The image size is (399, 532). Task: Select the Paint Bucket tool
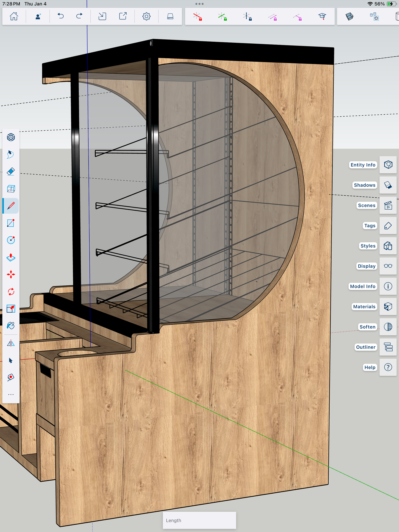point(11,326)
